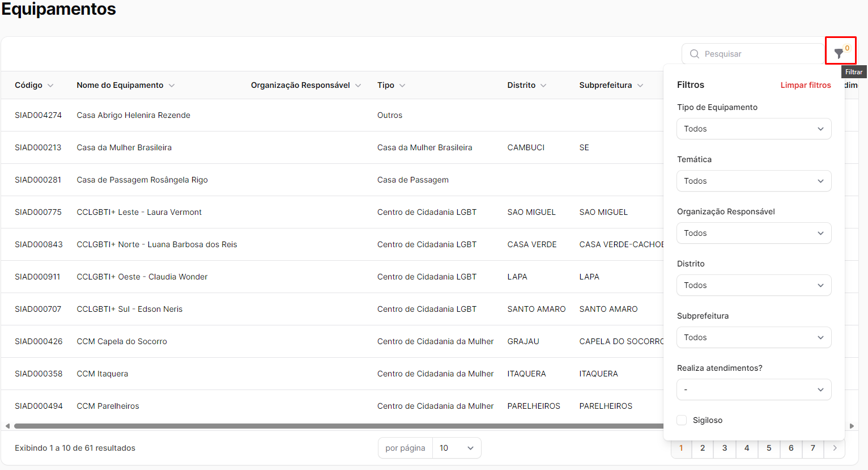Click the search magnifier icon
The image size is (868, 470).
coord(694,54)
